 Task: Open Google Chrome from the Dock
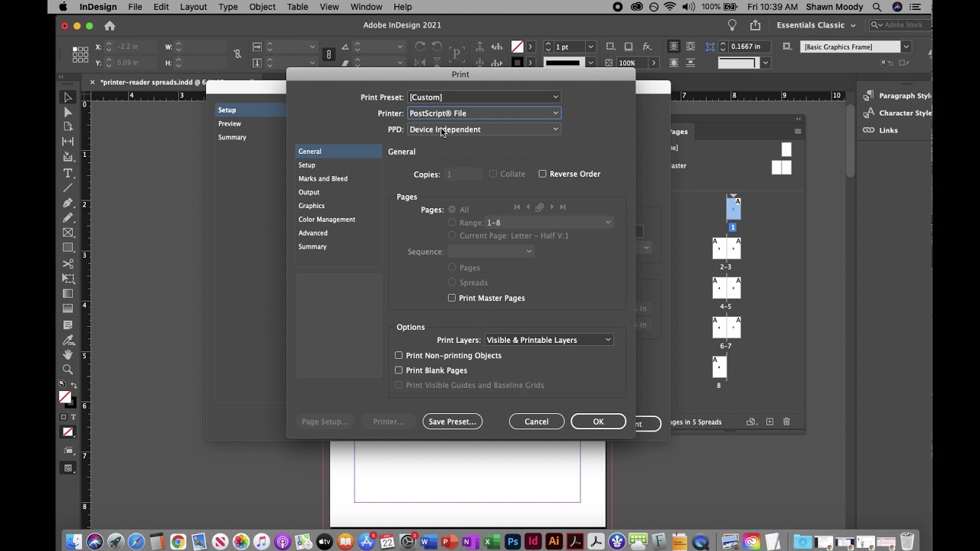coord(178,542)
